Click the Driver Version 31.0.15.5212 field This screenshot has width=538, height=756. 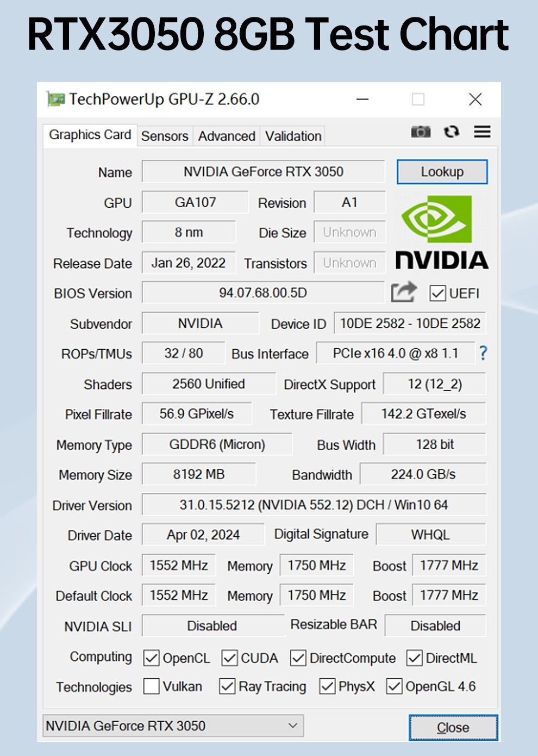314,504
